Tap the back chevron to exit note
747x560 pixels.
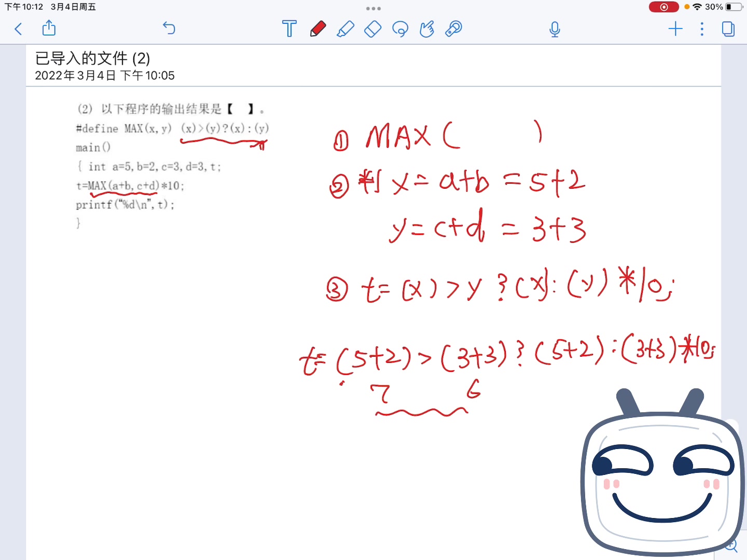[x=18, y=29]
